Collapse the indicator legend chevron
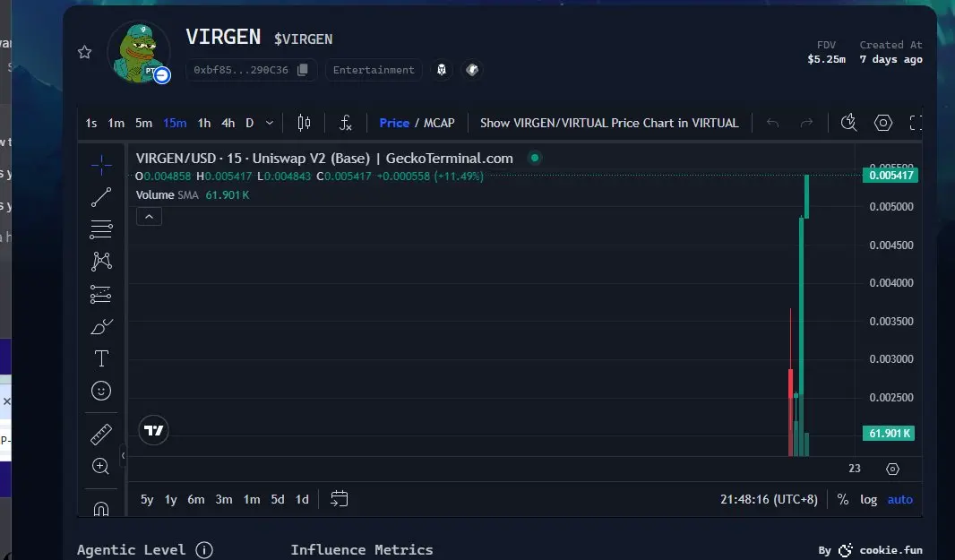This screenshot has height=560, width=955. point(150,216)
